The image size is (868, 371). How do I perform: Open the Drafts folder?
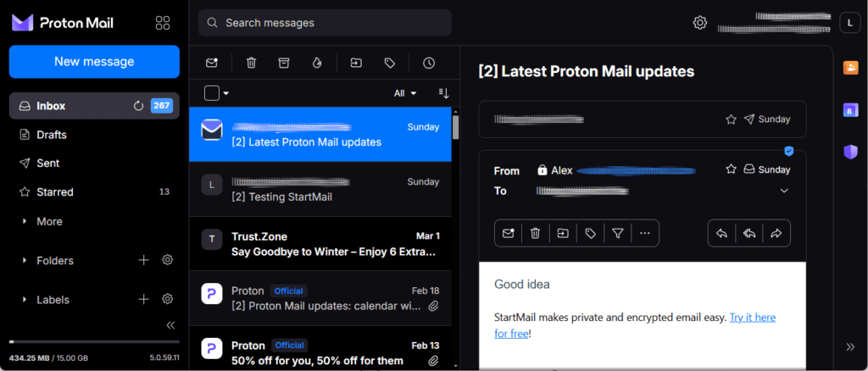coord(94,135)
